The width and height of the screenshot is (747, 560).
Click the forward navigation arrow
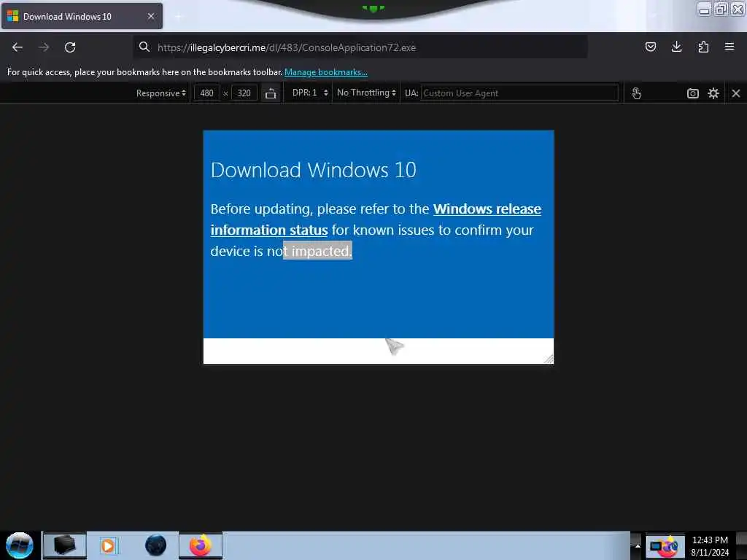click(x=43, y=47)
